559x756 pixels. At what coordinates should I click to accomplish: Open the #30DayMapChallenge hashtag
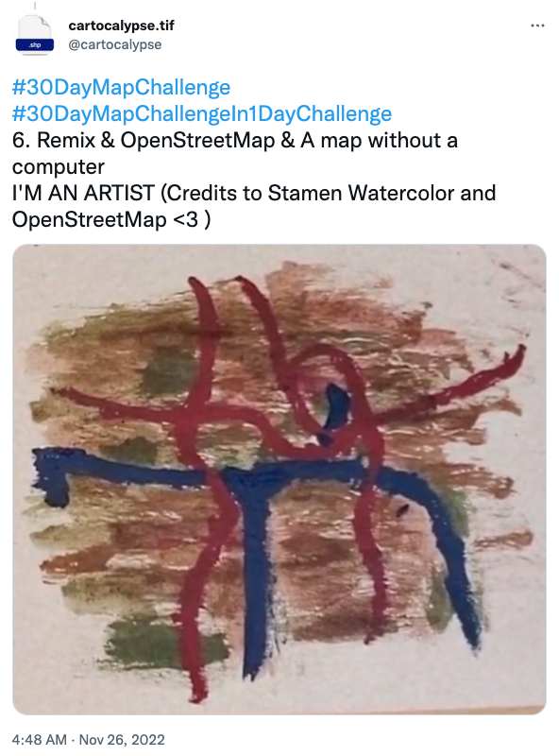[x=122, y=87]
